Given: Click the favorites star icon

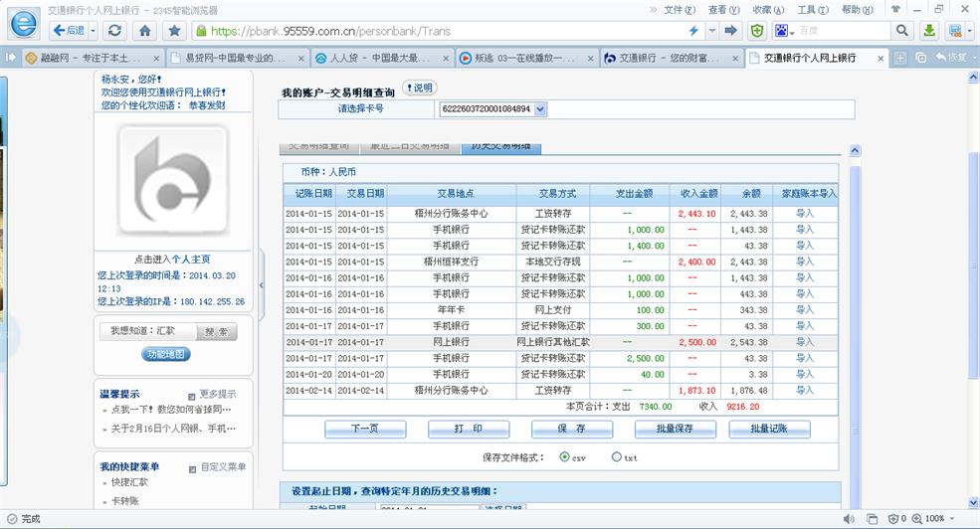Looking at the screenshot, I should [174, 31].
